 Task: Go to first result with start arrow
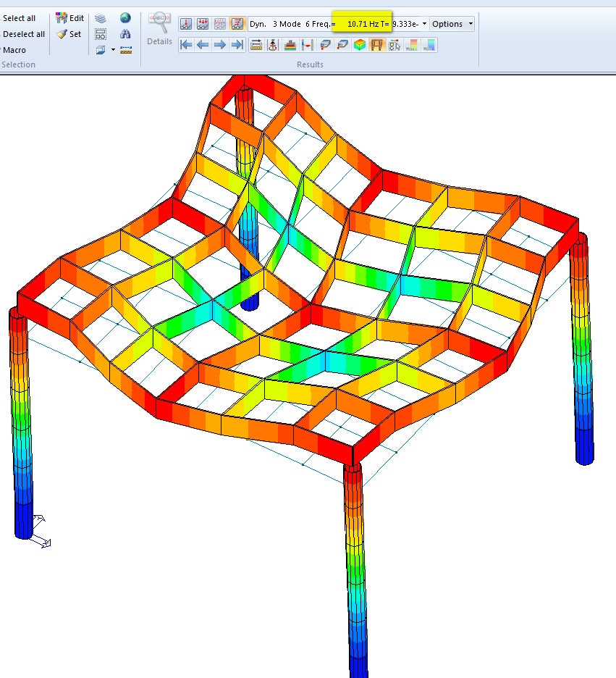[186, 44]
